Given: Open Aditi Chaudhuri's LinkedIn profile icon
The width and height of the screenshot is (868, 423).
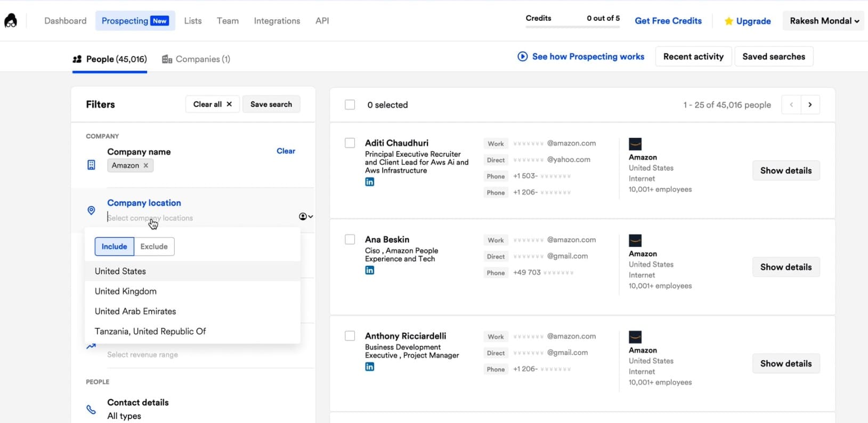Looking at the screenshot, I should 370,182.
